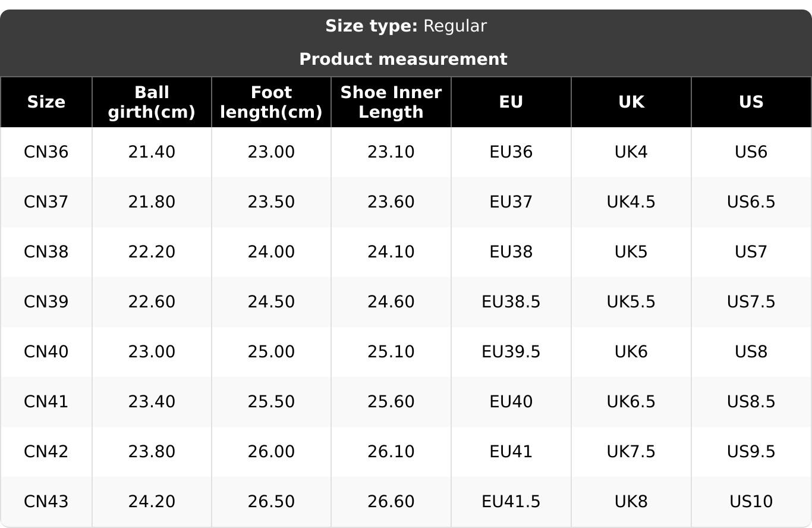The width and height of the screenshot is (812, 528).
Task: Click the UK column header
Action: (x=631, y=102)
